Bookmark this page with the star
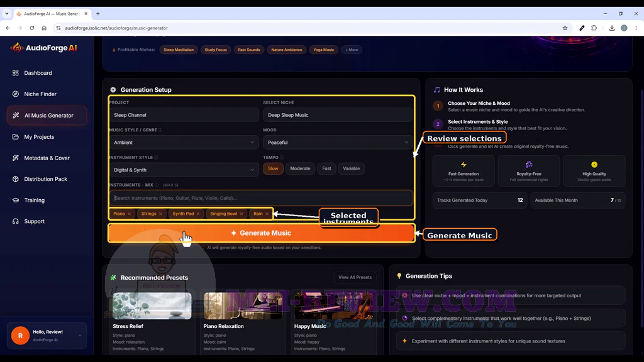The height and width of the screenshot is (362, 644). (x=565, y=28)
